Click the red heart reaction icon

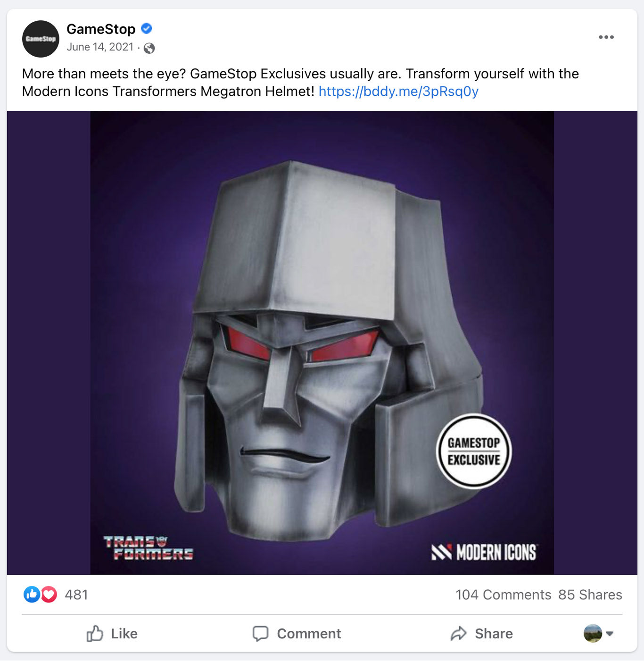pyautogui.click(x=49, y=594)
